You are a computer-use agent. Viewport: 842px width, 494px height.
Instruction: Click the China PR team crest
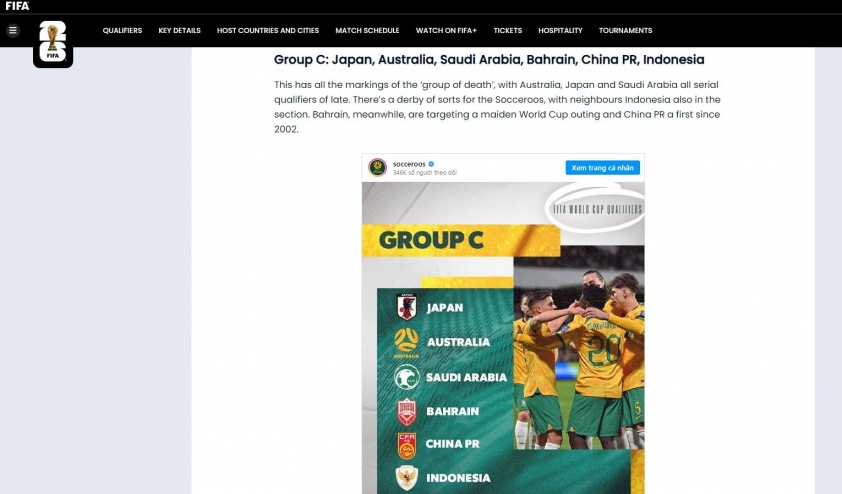[407, 446]
